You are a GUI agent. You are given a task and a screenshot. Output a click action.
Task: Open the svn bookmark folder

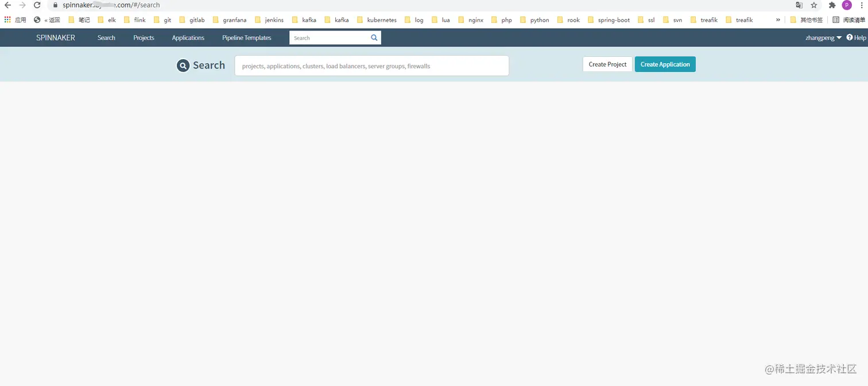(x=672, y=20)
